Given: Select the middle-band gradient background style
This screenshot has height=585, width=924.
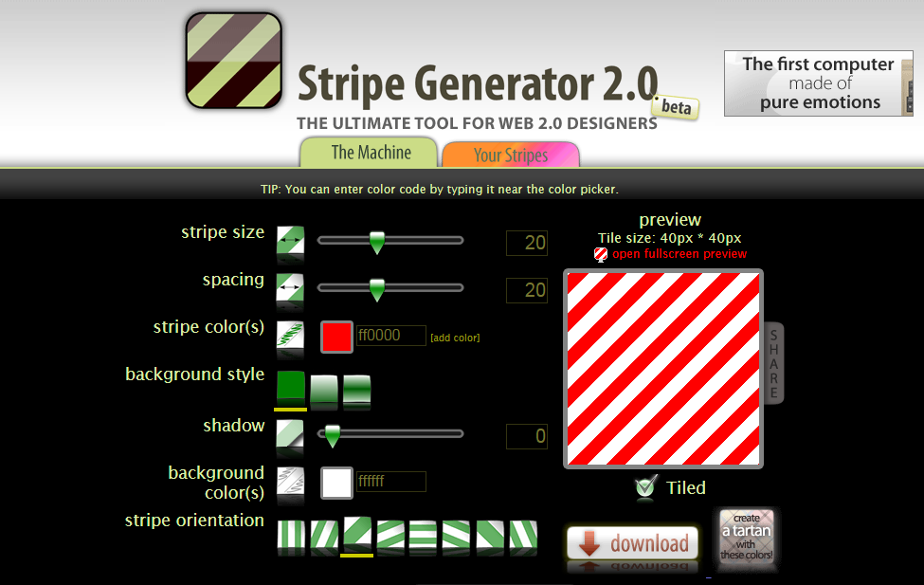Looking at the screenshot, I should pos(356,388).
